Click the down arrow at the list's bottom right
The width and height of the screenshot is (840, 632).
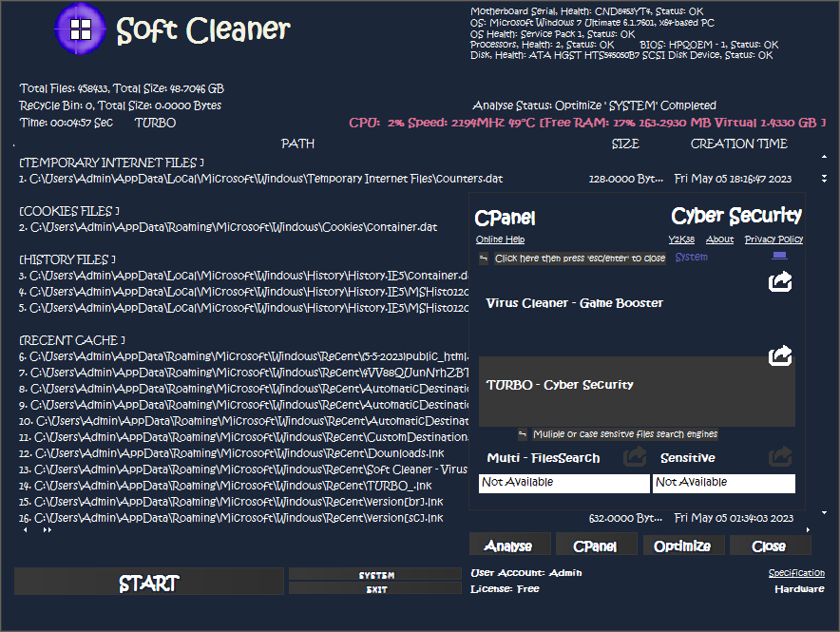pyautogui.click(x=824, y=513)
